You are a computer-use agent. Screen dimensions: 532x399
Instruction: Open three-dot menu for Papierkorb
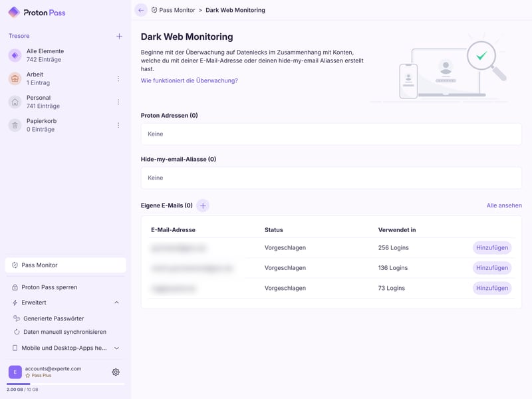[x=118, y=125]
